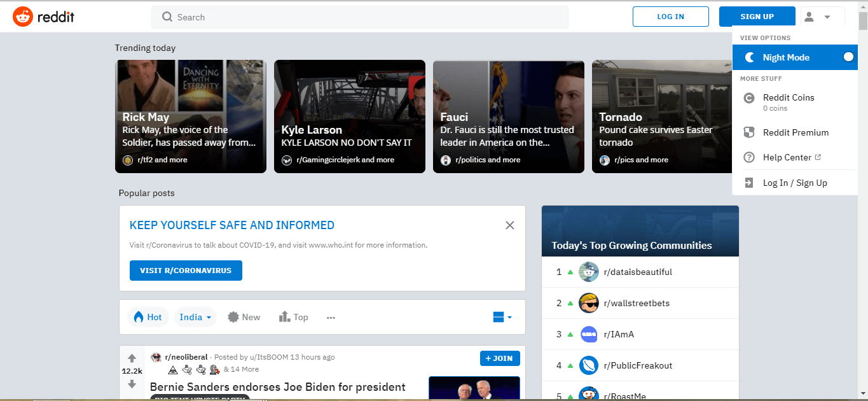This screenshot has width=868, height=401.
Task: Click the r/wallstreetbets community avatar
Action: (x=589, y=303)
